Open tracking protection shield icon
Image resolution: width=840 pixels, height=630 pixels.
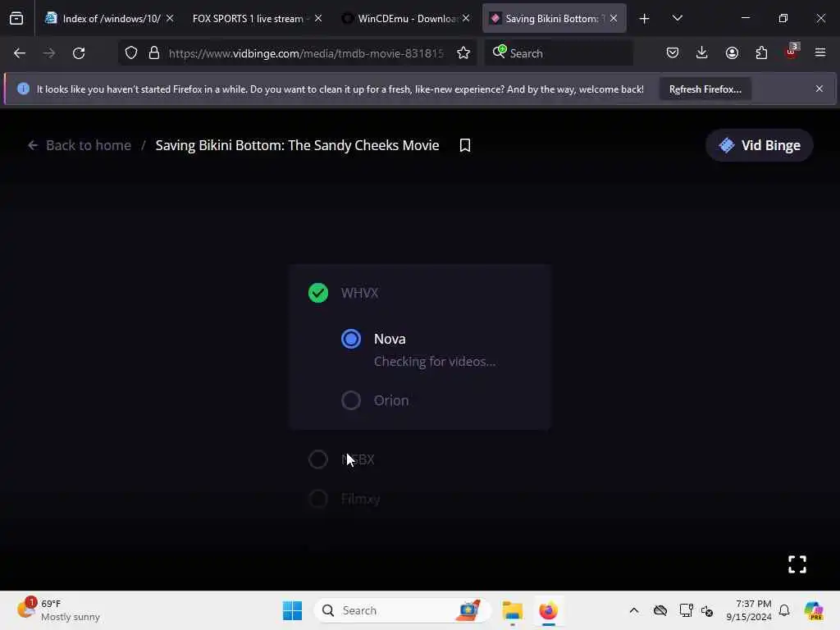click(131, 53)
